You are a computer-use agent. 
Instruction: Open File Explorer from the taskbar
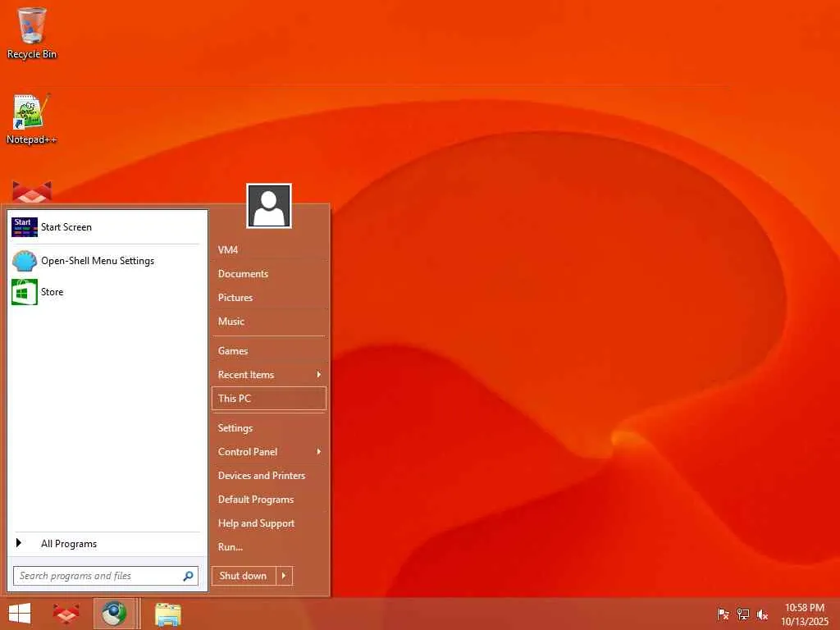pyautogui.click(x=167, y=614)
